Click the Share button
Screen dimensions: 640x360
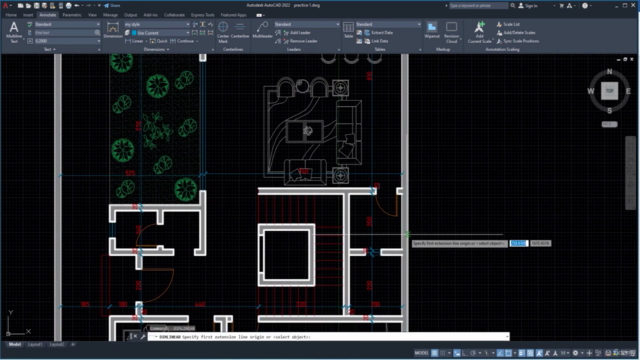coord(112,6)
